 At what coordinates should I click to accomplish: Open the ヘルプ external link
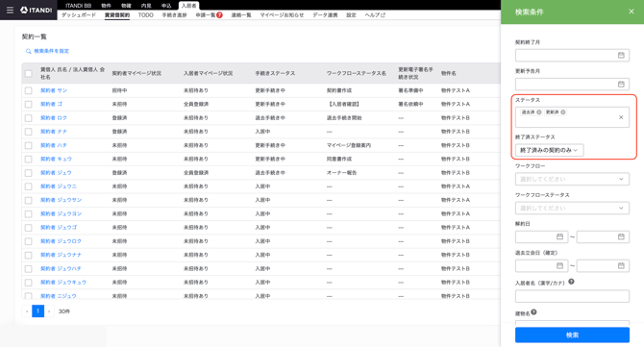click(x=375, y=15)
